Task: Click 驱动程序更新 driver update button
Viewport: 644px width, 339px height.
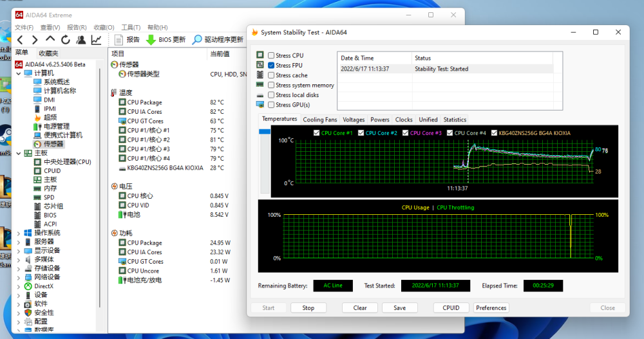Action: (x=218, y=40)
